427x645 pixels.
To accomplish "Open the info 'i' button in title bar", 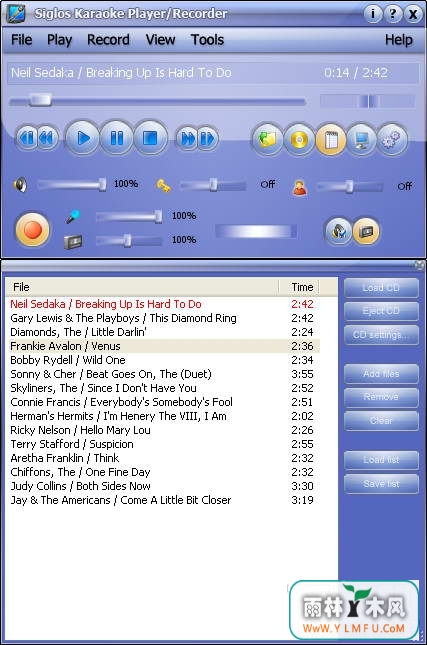I will [373, 14].
